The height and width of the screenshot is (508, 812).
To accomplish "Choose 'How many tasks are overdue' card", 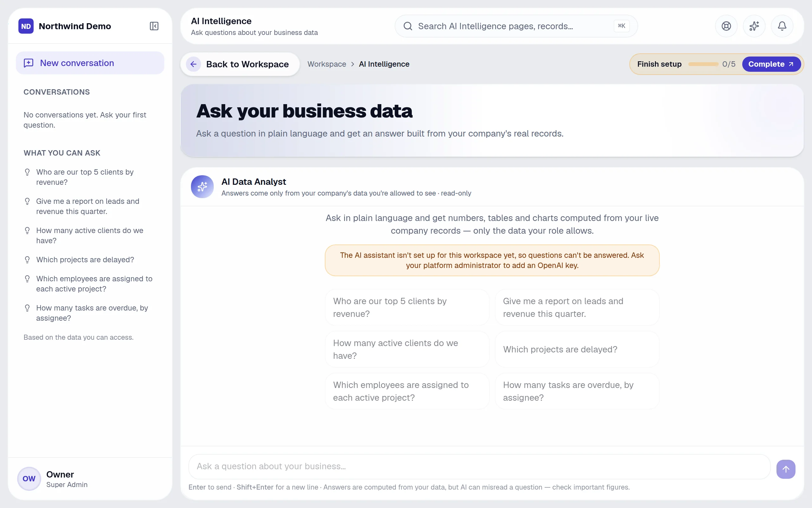I will tap(577, 391).
